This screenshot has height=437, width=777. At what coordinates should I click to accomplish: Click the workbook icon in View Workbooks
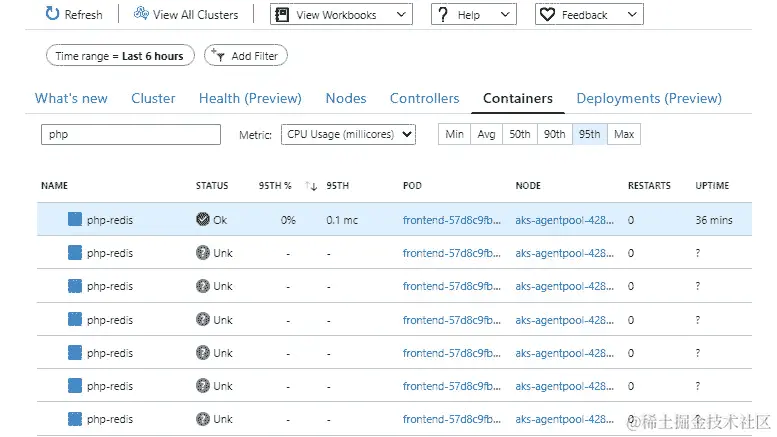tap(282, 14)
